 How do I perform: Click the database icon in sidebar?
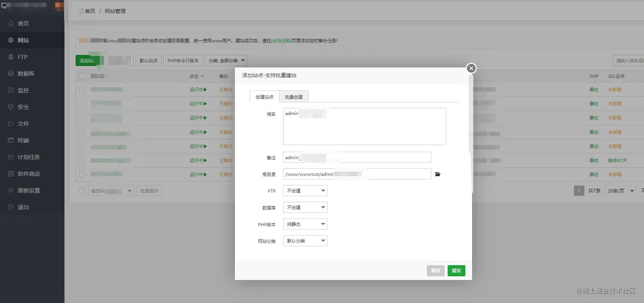pyautogui.click(x=11, y=73)
